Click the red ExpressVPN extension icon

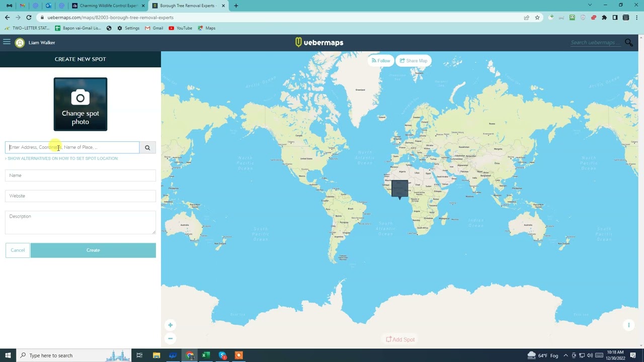click(594, 18)
